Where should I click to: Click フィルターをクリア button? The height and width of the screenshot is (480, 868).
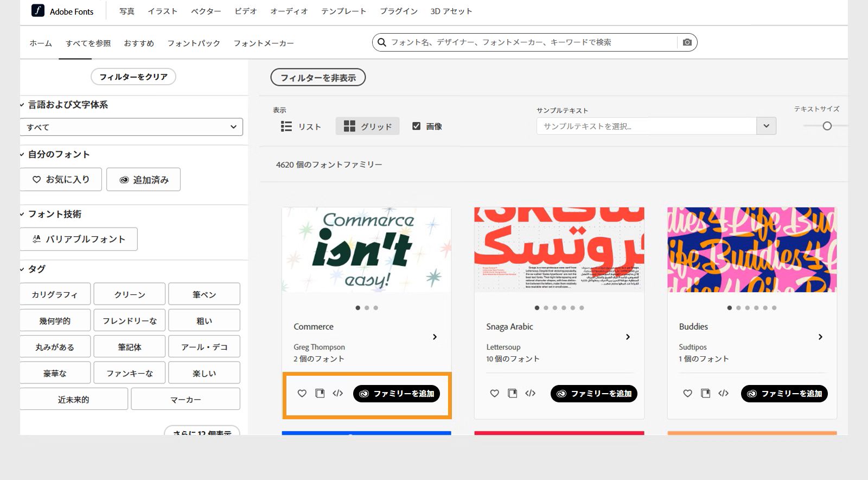(x=133, y=77)
